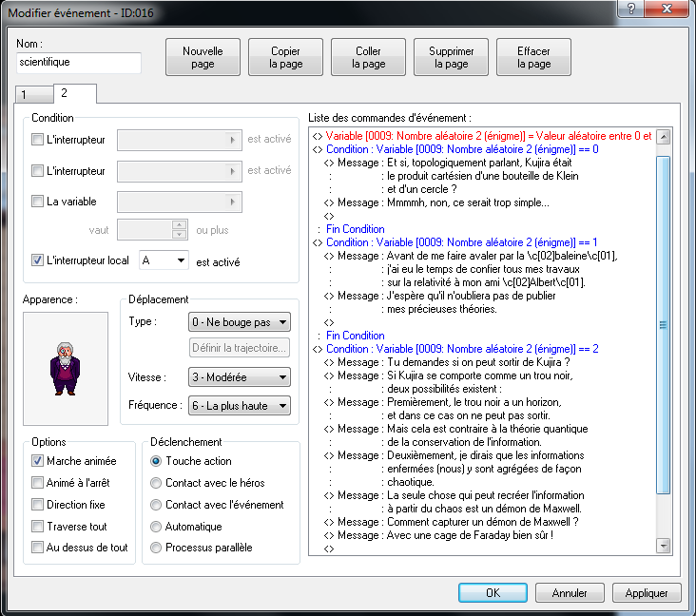Viewport: 696px width, 616px height.
Task: Click the Supprimer la page button
Action: click(451, 57)
